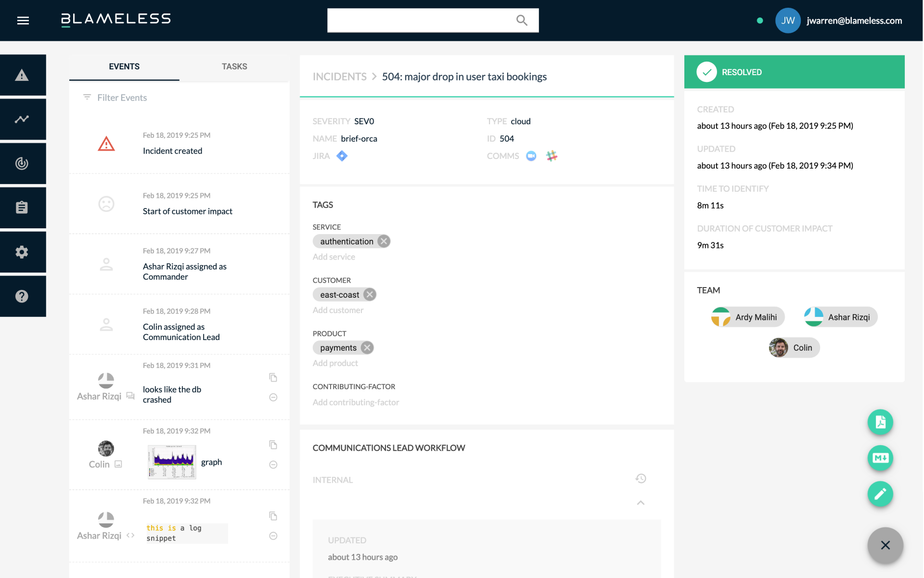Remove the log snippet event
Viewport: 924px width, 578px height.
coord(273,536)
